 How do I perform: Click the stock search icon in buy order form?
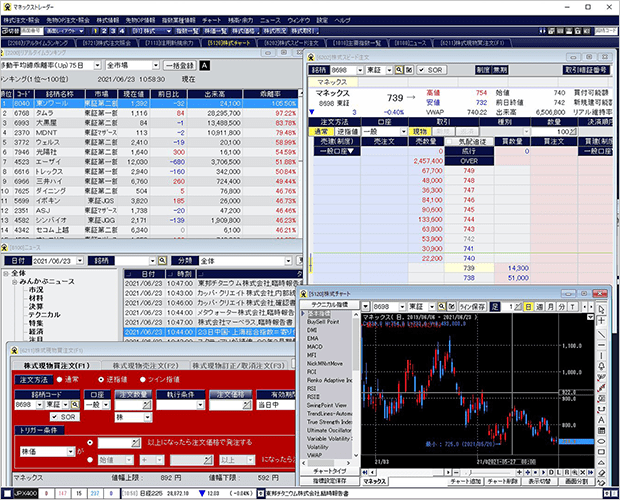click(x=75, y=405)
